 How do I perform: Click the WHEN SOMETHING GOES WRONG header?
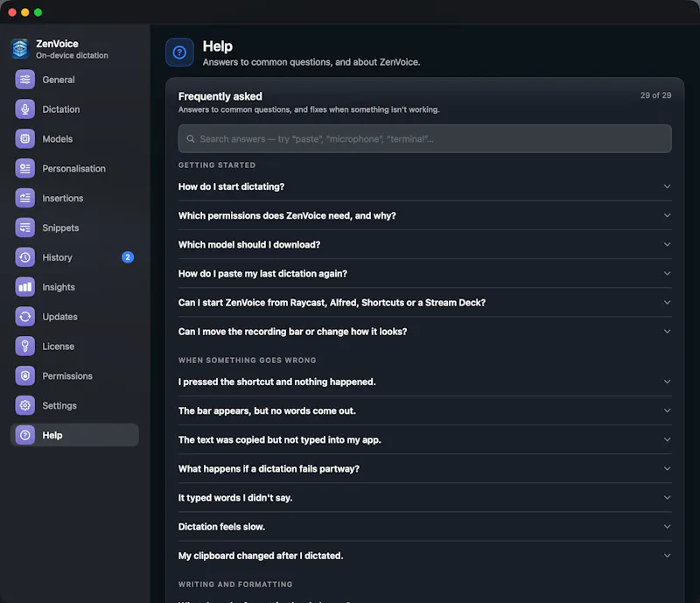[248, 361]
